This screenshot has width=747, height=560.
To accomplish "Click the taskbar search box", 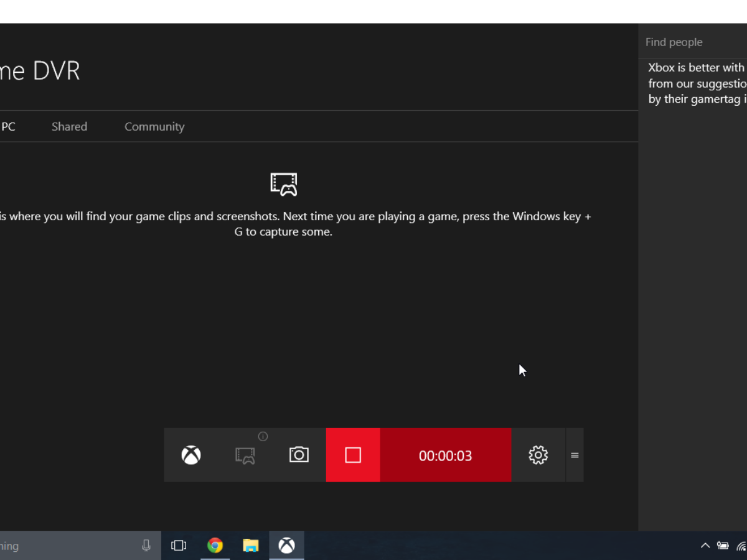I will tap(80, 546).
